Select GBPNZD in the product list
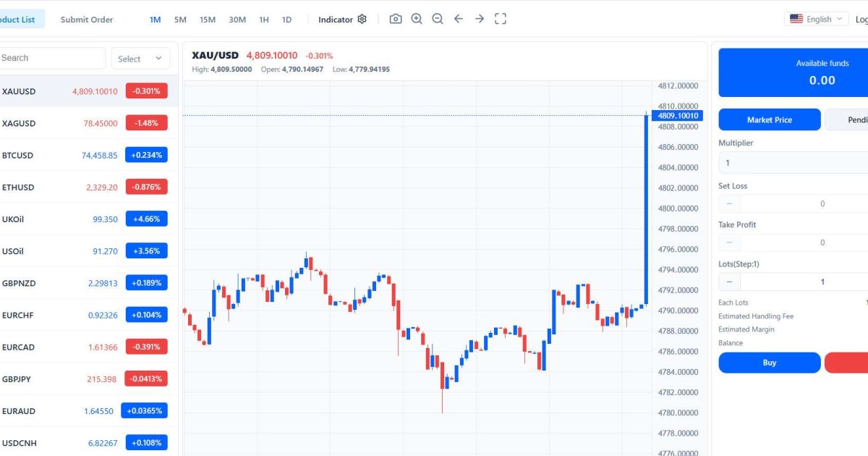This screenshot has width=868, height=456. click(x=88, y=282)
